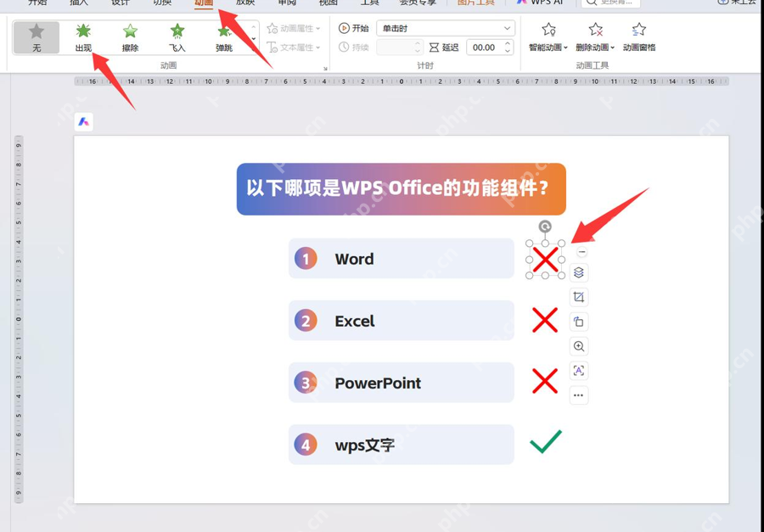The height and width of the screenshot is (532, 764).
Task: Select the red X image next to Excel
Action: [545, 320]
